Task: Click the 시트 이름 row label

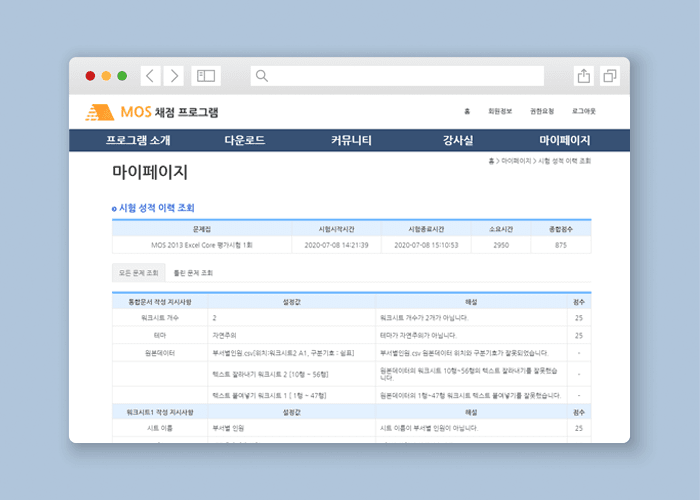Action: pos(160,428)
